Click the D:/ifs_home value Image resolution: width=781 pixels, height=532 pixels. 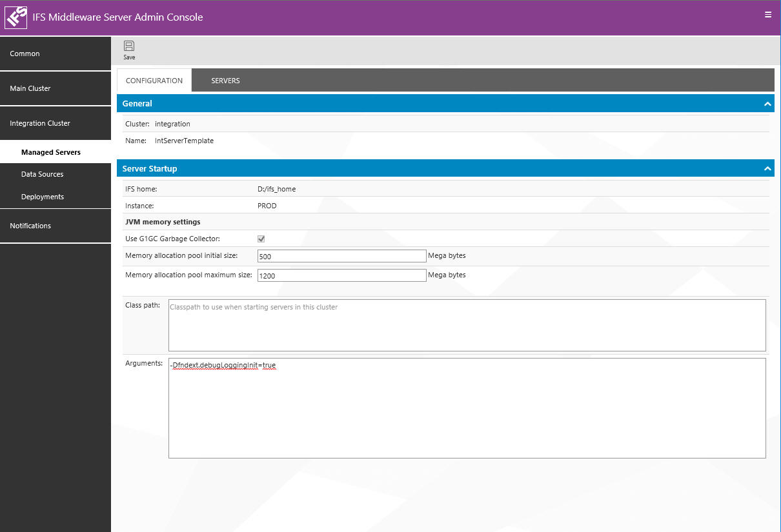276,189
